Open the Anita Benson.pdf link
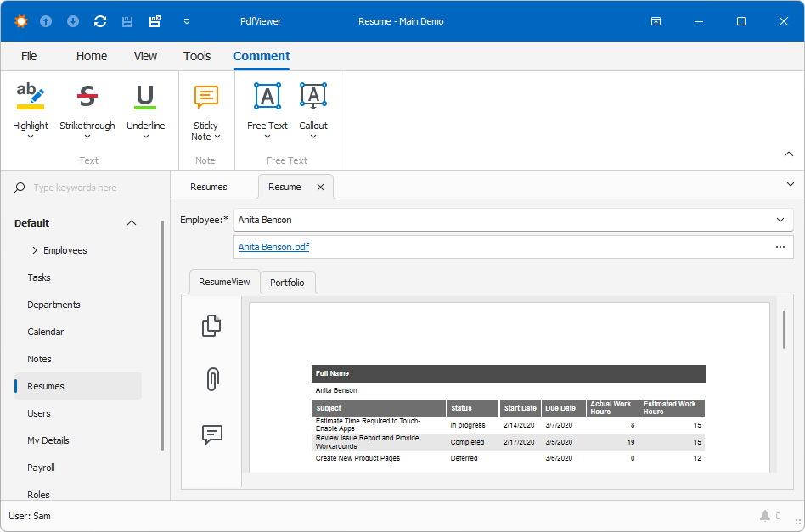The width and height of the screenshot is (805, 532). coord(273,247)
